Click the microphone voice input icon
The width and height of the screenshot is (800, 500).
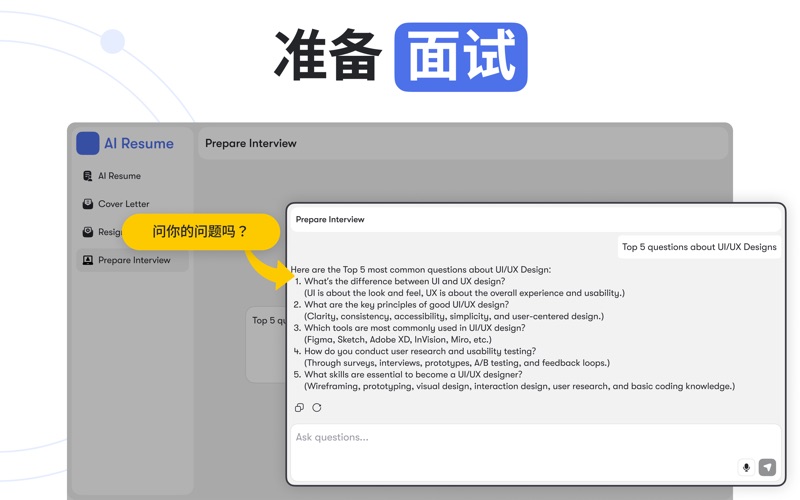click(746, 467)
